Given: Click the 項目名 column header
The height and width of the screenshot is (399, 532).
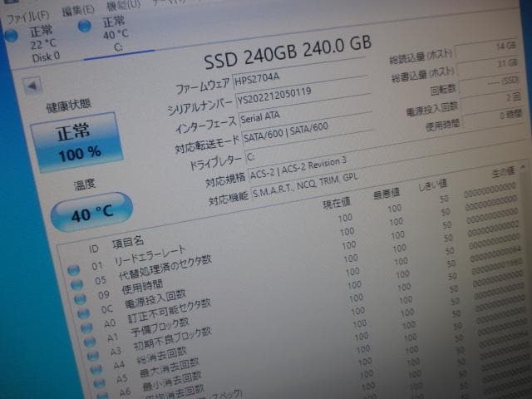Looking at the screenshot, I should (127, 242).
